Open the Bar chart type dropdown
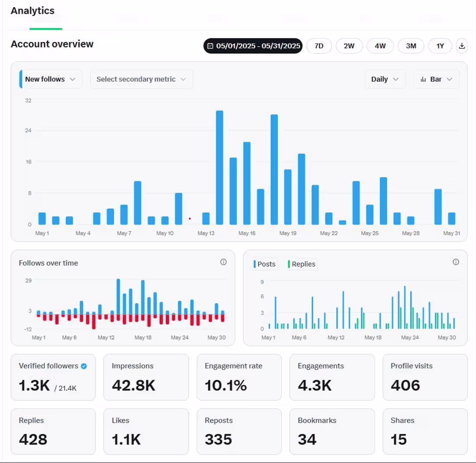The height and width of the screenshot is (463, 476). coord(436,79)
